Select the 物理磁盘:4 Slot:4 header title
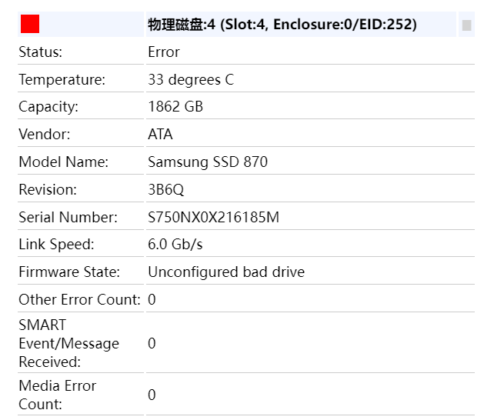This screenshot has height=420, width=504. [x=282, y=25]
